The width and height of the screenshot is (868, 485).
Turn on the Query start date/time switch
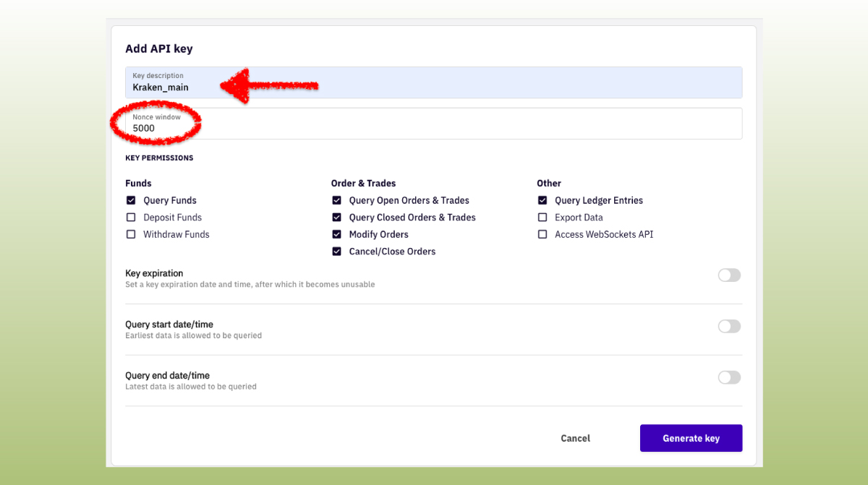[x=729, y=326]
